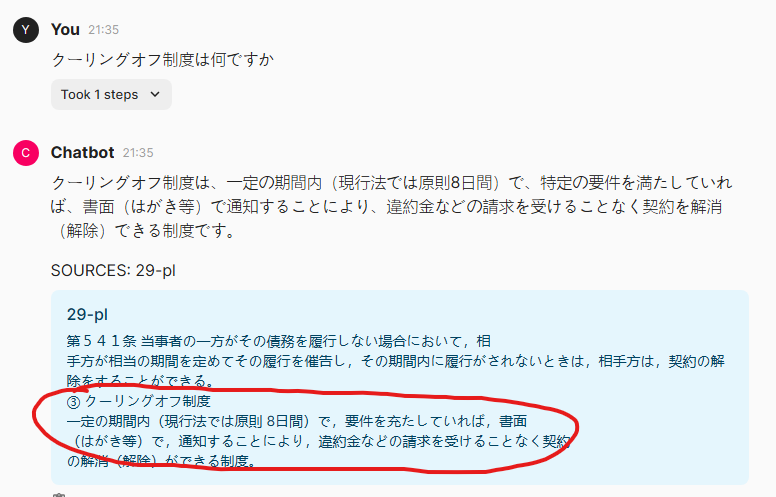Click the copy clipboard icon below the source card
Viewport: 776px width, 497px height.
pos(59,495)
